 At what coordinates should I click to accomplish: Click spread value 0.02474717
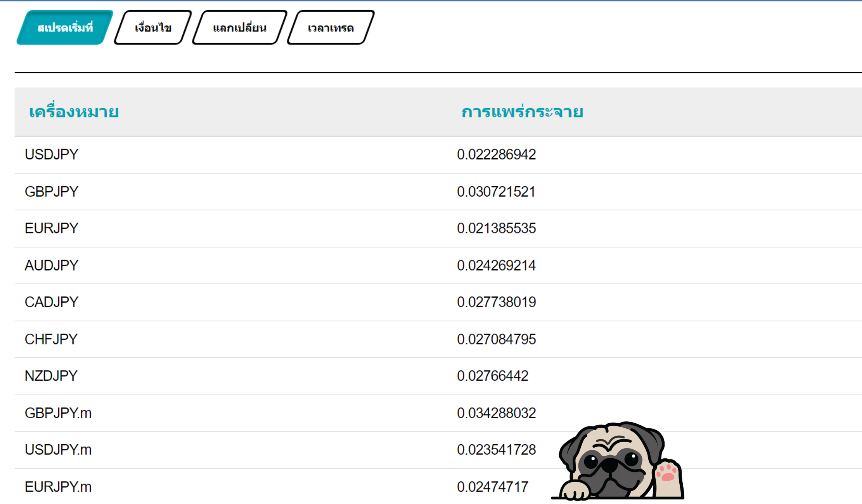493,487
